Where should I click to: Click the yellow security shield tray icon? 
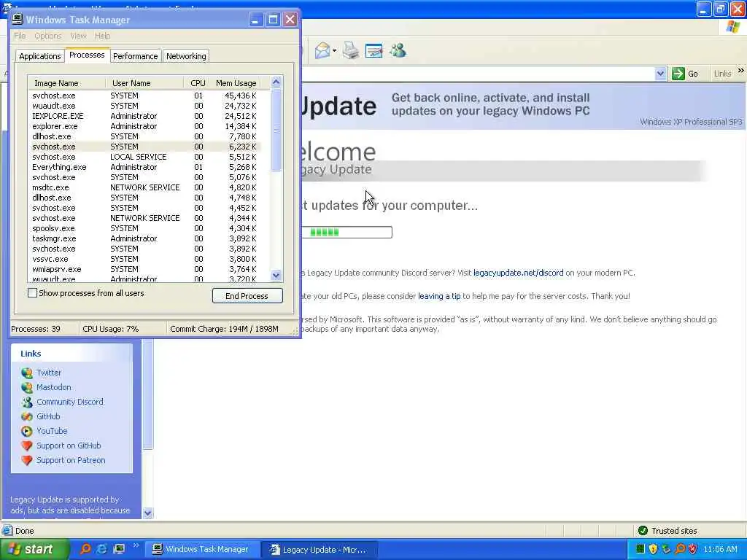653,550
